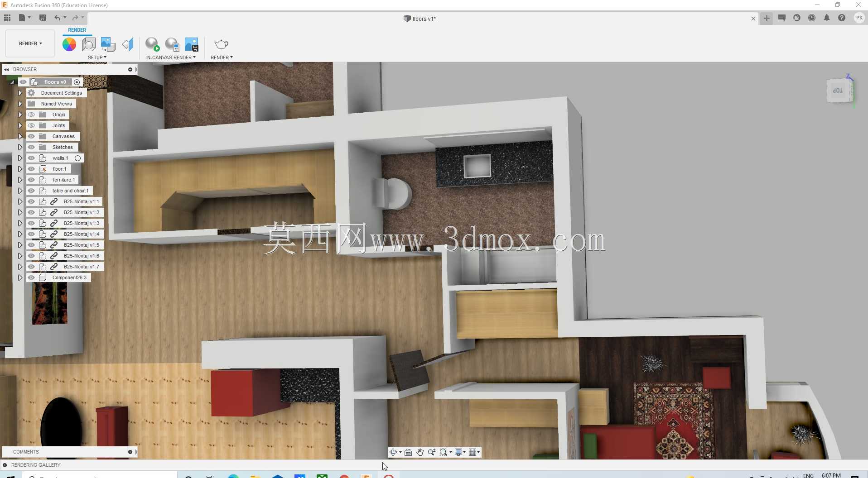Viewport: 868px width, 478px height.
Task: Hide the Sketches folder
Action: click(31, 147)
